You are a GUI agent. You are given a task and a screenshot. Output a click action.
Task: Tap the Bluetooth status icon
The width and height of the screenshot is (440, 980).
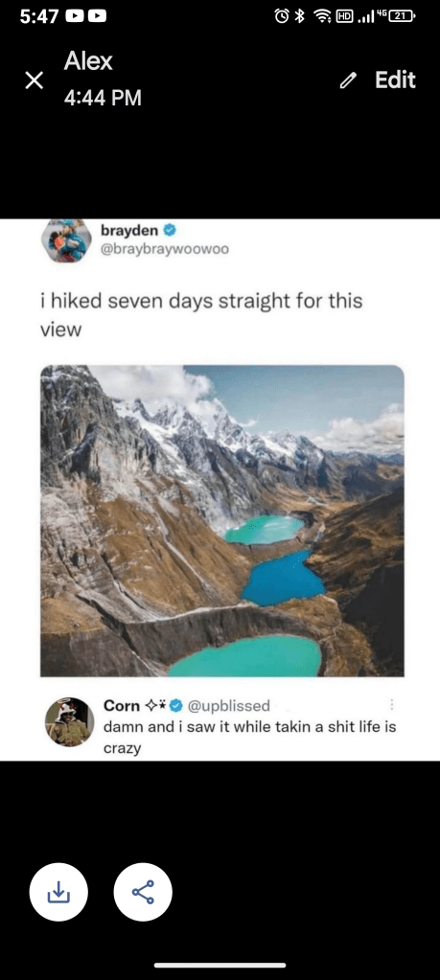(299, 16)
